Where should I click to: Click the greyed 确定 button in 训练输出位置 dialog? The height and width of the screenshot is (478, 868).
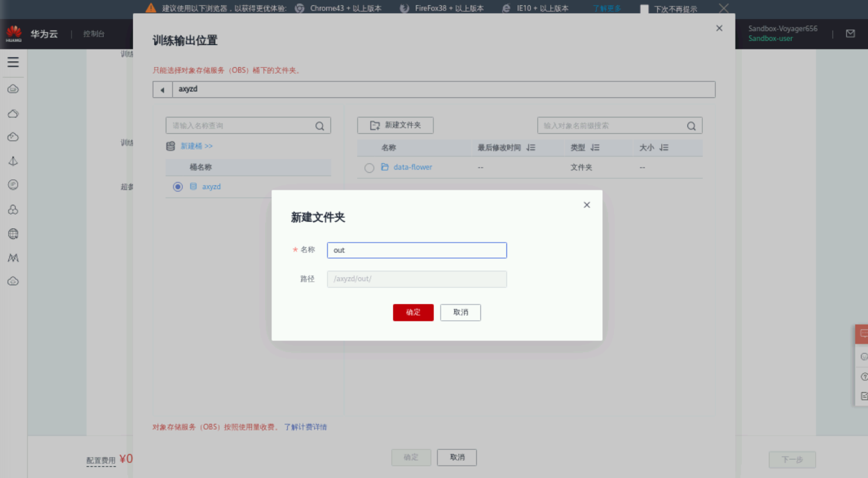(x=411, y=458)
